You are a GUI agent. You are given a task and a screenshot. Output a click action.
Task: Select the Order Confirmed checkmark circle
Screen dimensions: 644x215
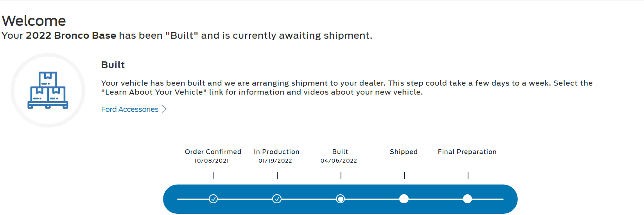tap(213, 199)
